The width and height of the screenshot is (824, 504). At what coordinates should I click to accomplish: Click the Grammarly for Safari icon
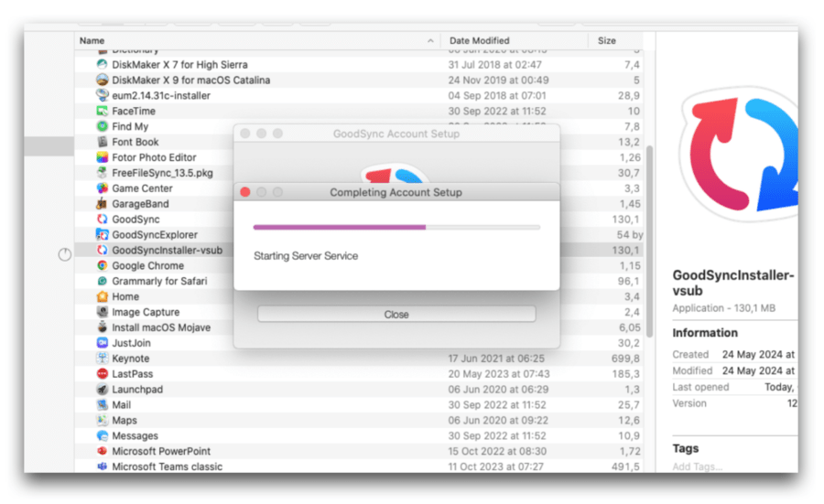pyautogui.click(x=102, y=281)
